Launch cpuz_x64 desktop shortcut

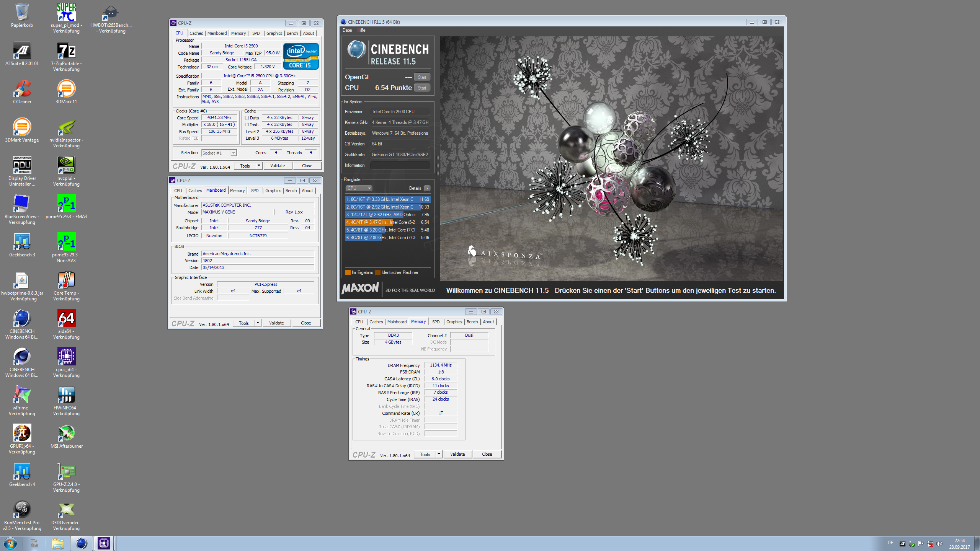tap(66, 362)
